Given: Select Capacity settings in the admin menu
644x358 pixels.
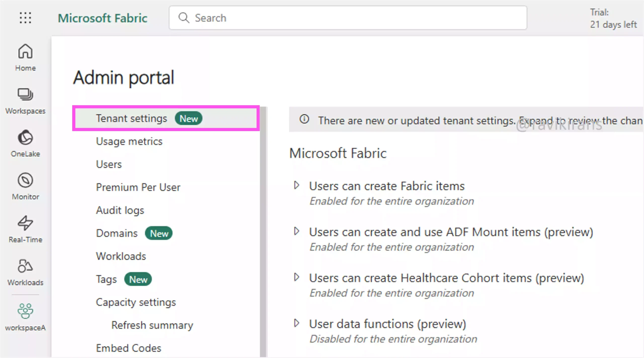Looking at the screenshot, I should tap(136, 302).
